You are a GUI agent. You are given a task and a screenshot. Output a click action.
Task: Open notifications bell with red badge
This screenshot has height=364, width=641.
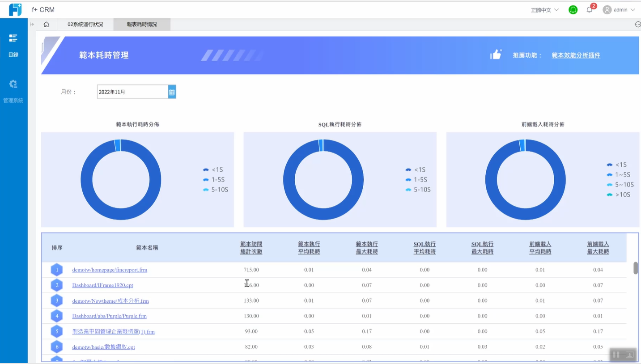pyautogui.click(x=590, y=9)
